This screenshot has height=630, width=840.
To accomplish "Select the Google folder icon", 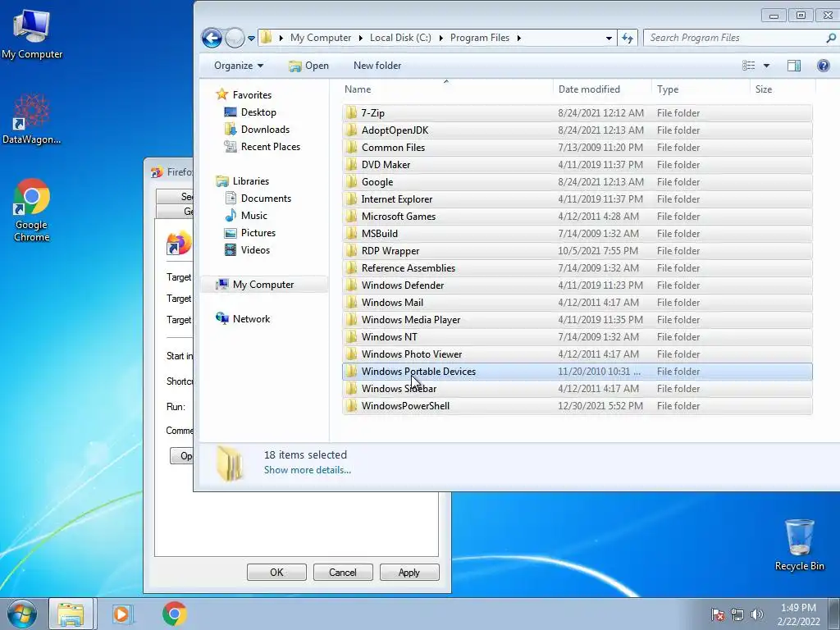I will pyautogui.click(x=351, y=181).
